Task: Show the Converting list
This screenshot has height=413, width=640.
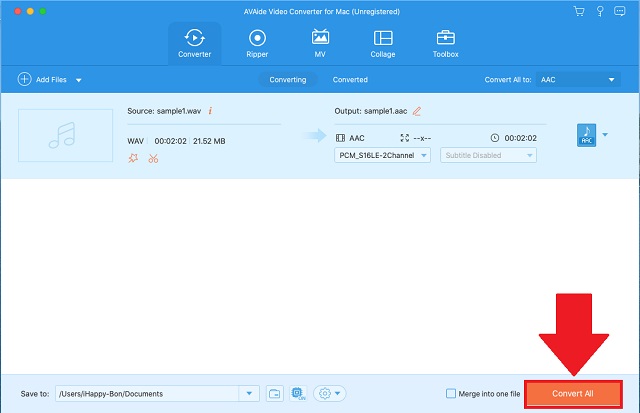Action: tap(288, 80)
